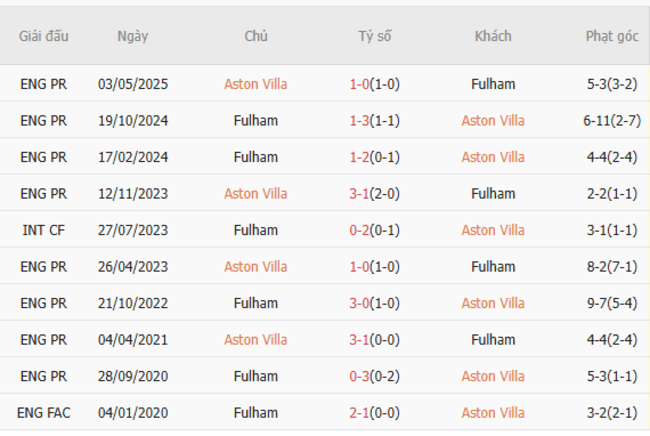Screen dimensions: 650x436
Task: Open Fulham away link in 03/05/2025 row
Action: click(493, 84)
